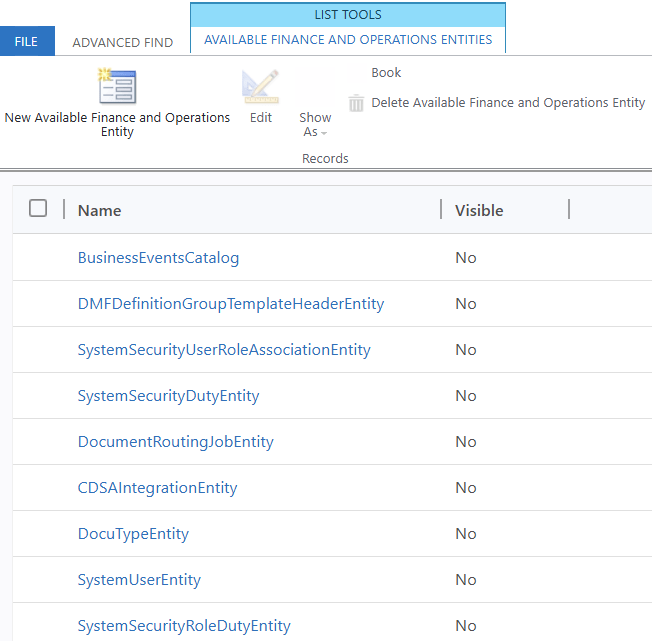This screenshot has height=641, width=652.
Task: Open SystemSecurityUserRoleAssociationEntity record
Action: coord(224,350)
